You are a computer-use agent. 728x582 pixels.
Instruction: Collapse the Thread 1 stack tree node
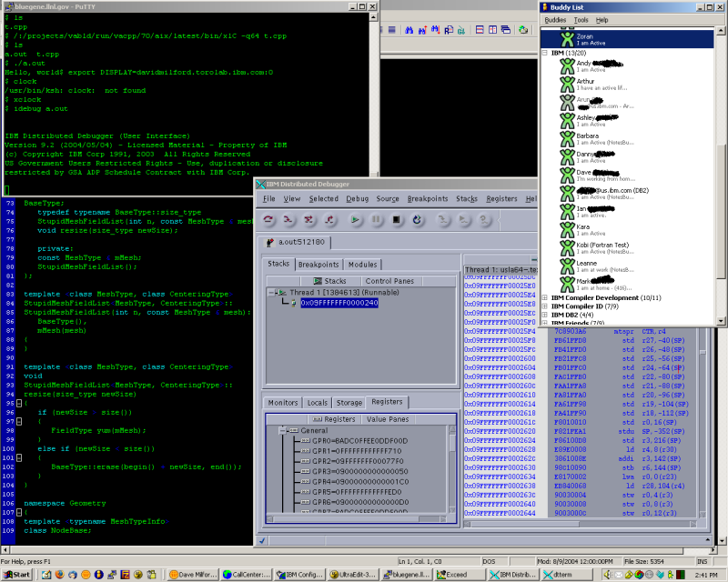[272, 293]
